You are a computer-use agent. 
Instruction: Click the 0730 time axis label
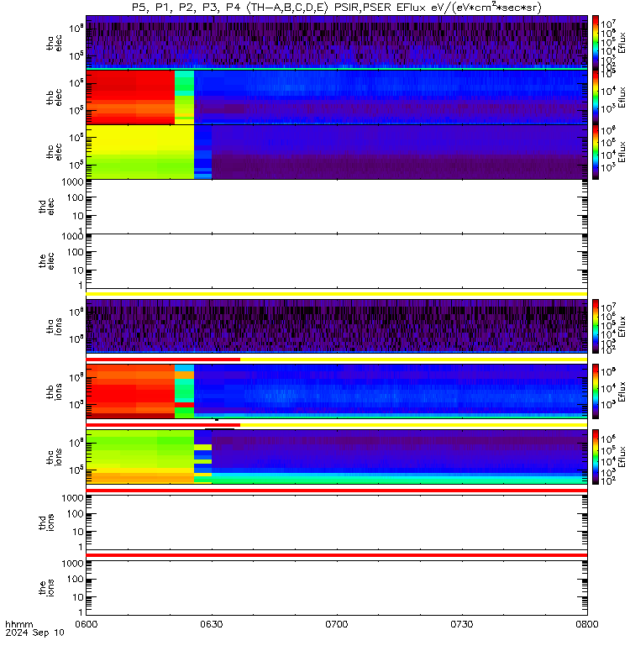pyautogui.click(x=461, y=624)
